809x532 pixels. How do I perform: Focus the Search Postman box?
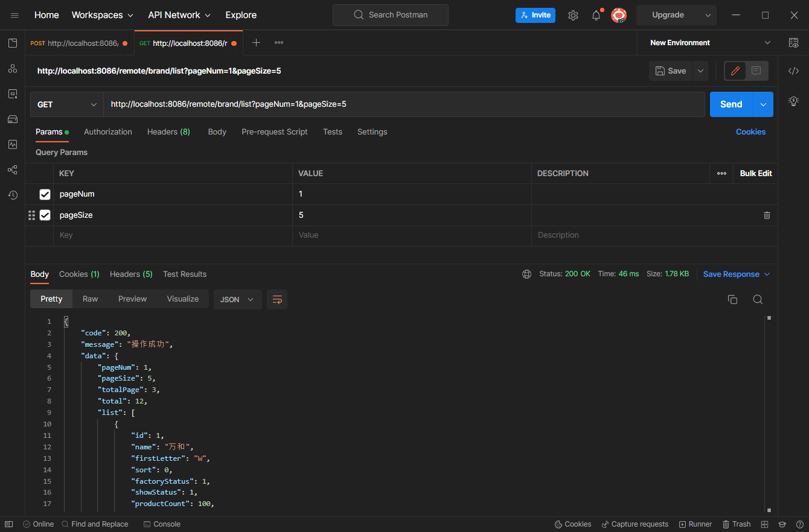pyautogui.click(x=391, y=15)
